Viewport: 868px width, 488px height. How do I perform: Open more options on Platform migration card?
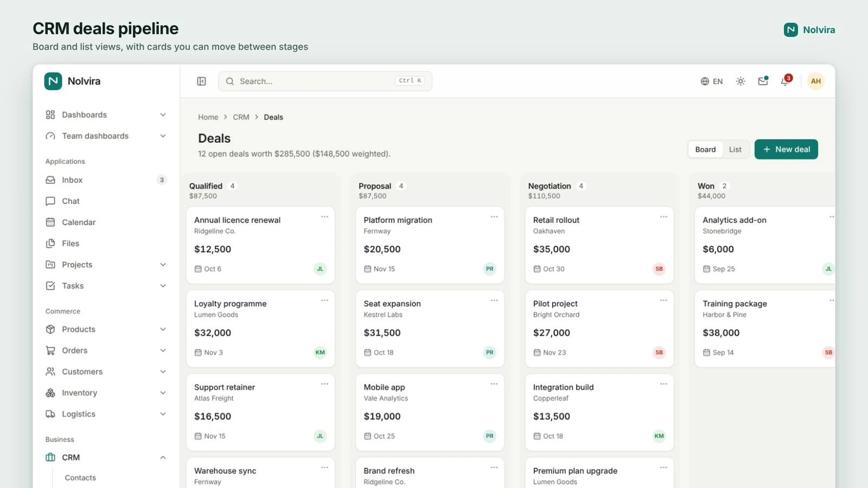[x=494, y=217]
